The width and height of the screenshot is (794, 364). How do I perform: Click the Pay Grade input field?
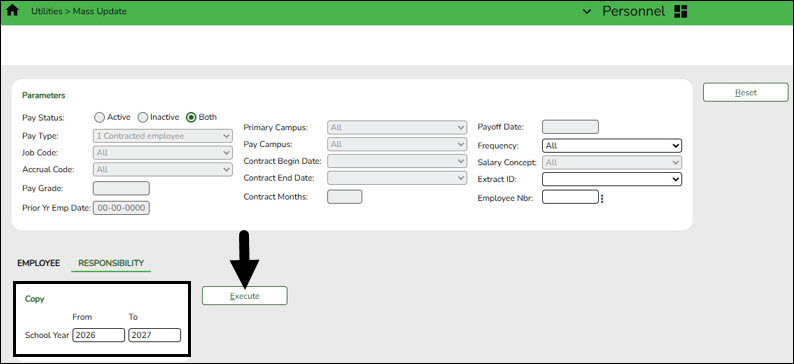click(122, 188)
